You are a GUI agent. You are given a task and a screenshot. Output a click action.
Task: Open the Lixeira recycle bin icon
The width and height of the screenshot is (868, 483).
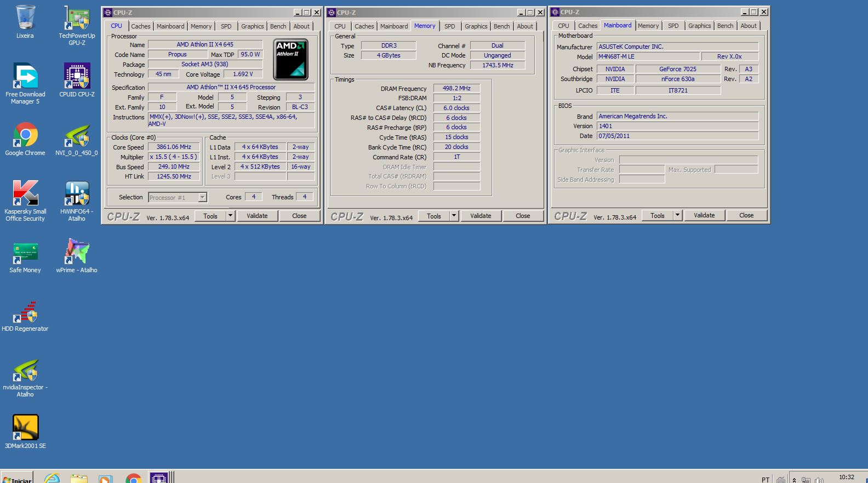(x=25, y=22)
